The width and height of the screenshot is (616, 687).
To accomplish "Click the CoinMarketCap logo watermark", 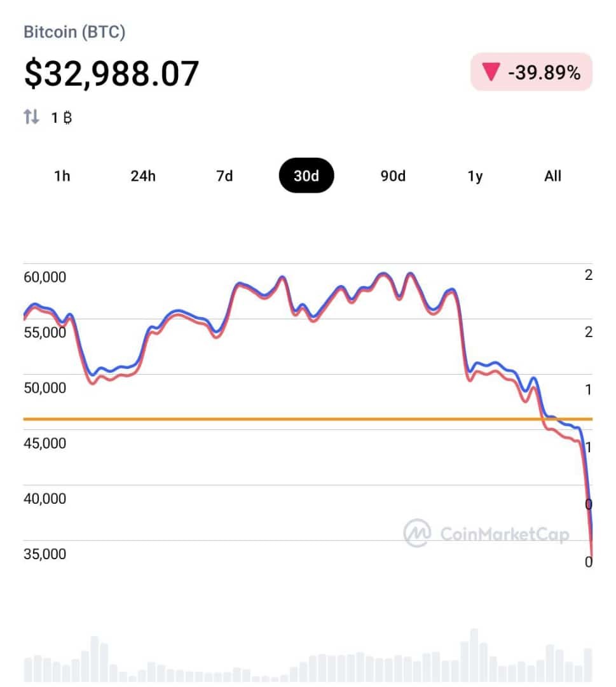I will pyautogui.click(x=417, y=533).
